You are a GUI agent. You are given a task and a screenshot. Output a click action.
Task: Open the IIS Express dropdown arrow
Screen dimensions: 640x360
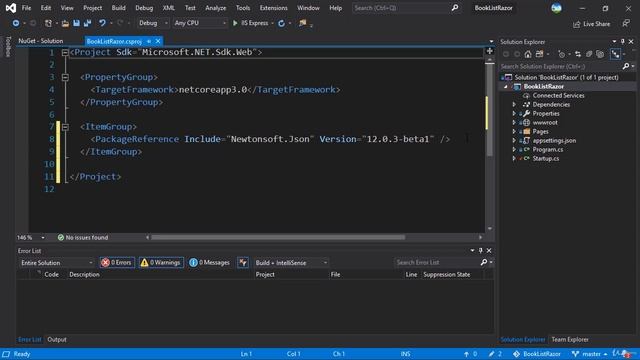pyautogui.click(x=272, y=23)
